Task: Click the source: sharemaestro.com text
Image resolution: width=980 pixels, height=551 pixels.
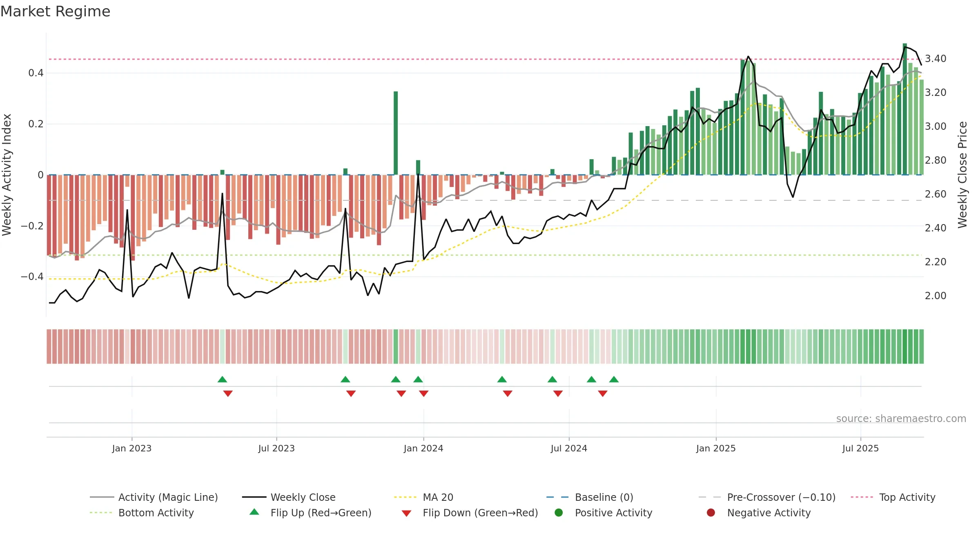Action: tap(901, 418)
